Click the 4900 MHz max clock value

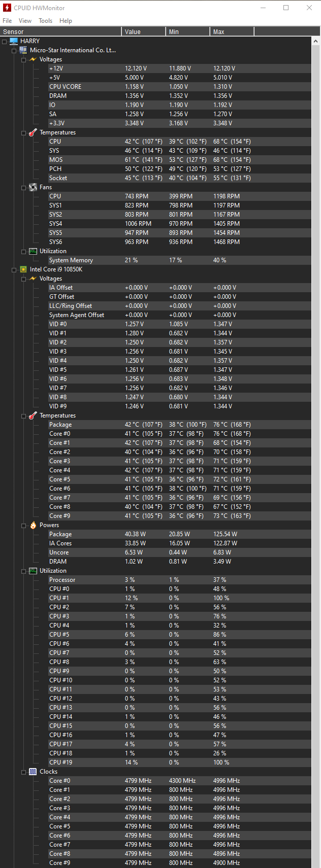pos(227,863)
